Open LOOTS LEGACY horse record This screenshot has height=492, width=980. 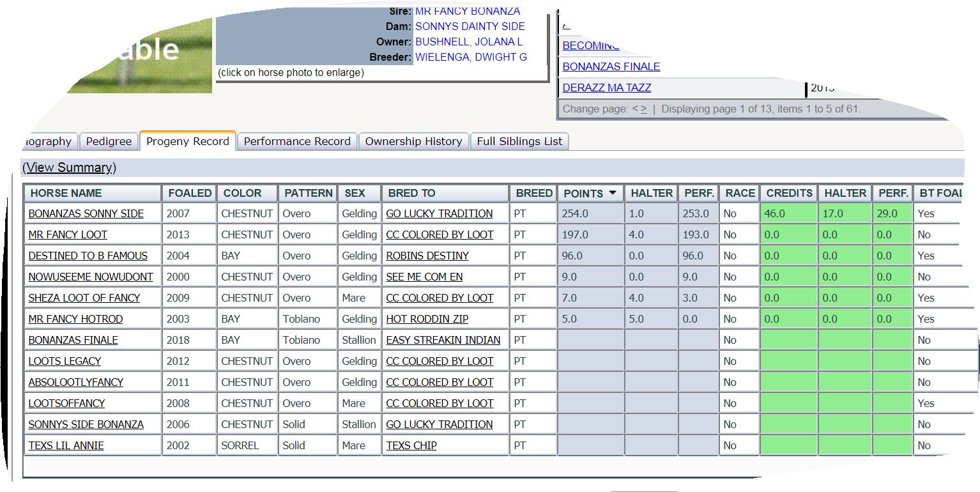click(65, 361)
